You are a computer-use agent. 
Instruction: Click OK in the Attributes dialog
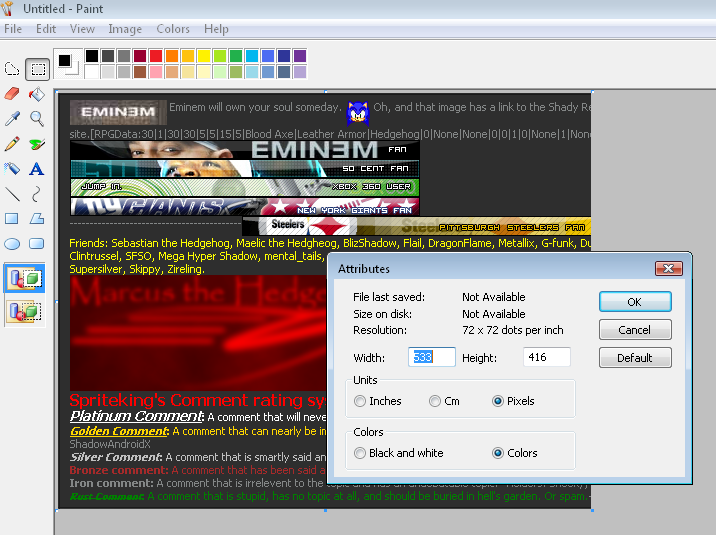(x=635, y=302)
